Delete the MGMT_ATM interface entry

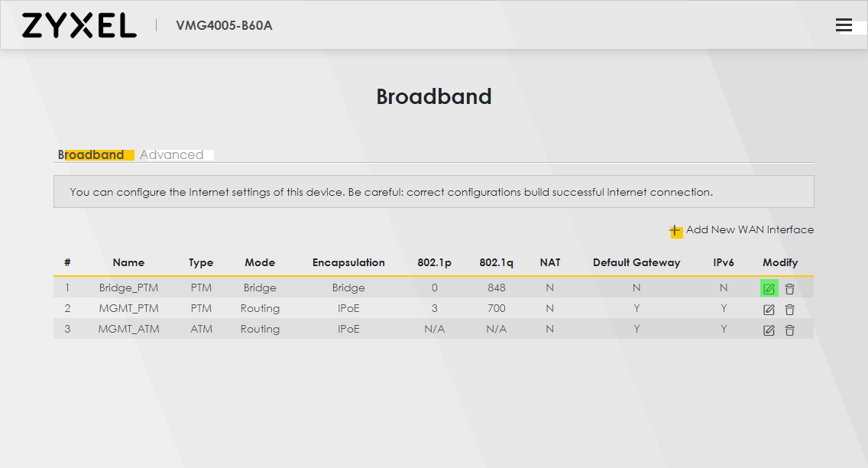pos(790,330)
